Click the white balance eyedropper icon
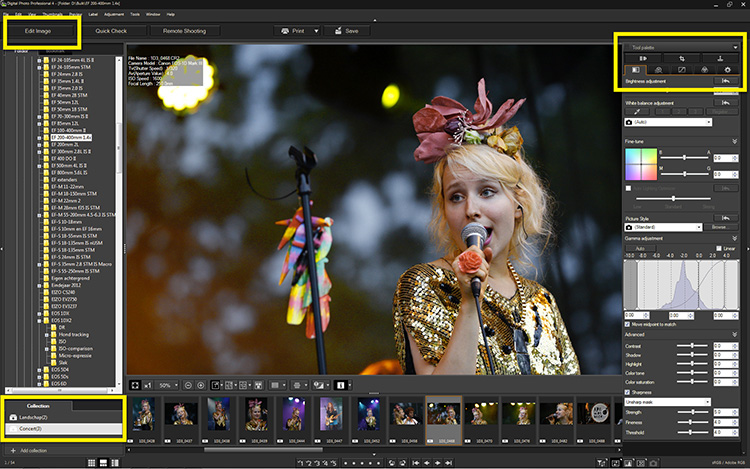The width and height of the screenshot is (750, 469). pos(636,113)
